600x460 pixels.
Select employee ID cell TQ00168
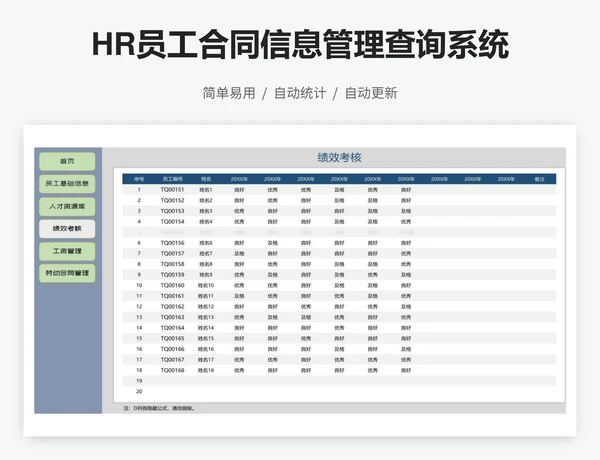(173, 370)
